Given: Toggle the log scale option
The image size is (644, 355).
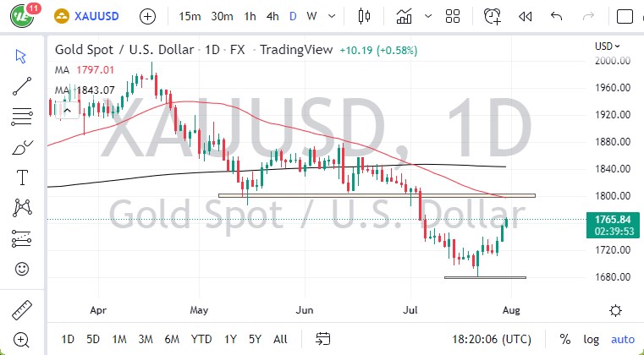Looking at the screenshot, I should point(591,339).
